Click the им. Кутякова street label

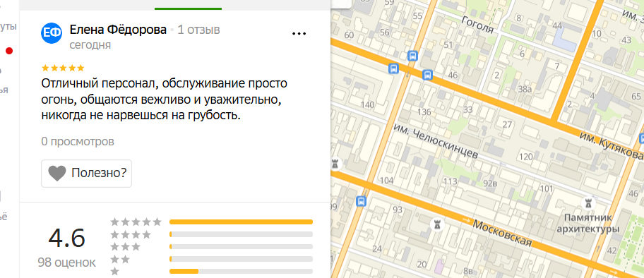pos(612,146)
